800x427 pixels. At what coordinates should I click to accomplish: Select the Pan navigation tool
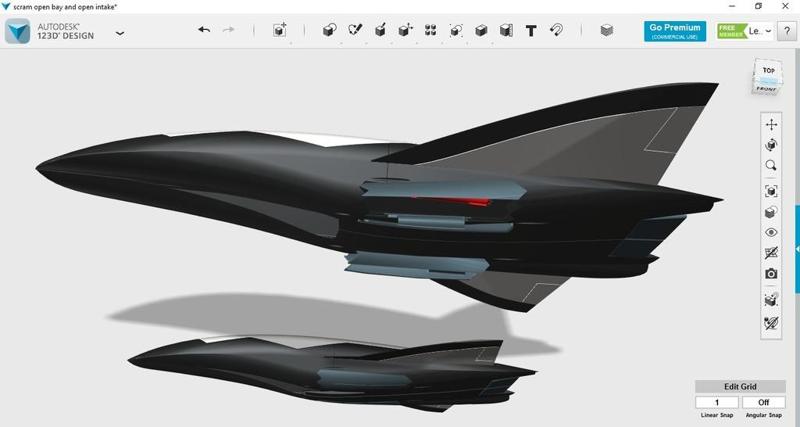click(x=771, y=124)
